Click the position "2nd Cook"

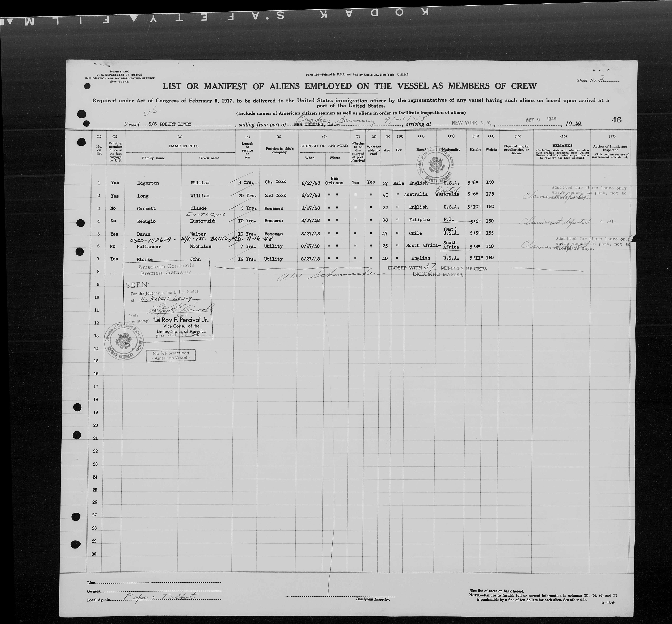275,196
